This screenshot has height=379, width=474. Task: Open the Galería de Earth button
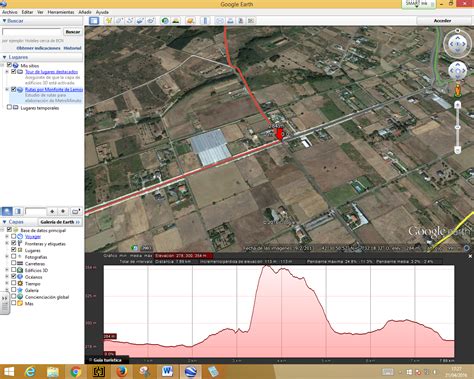(x=60, y=222)
